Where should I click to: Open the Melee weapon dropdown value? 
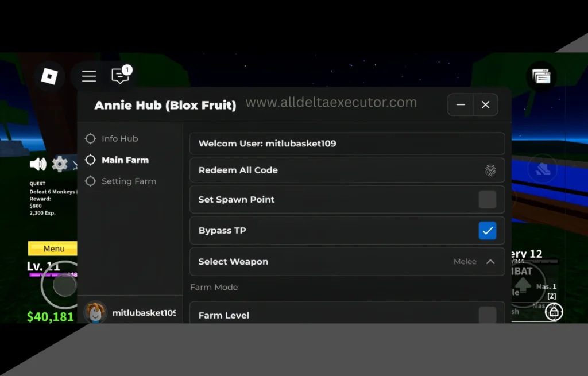click(x=465, y=262)
